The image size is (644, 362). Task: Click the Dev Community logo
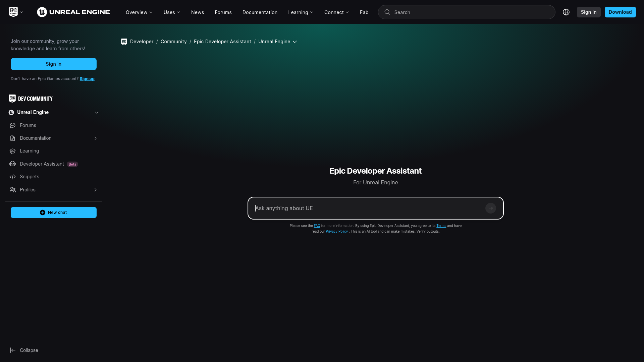(x=31, y=99)
